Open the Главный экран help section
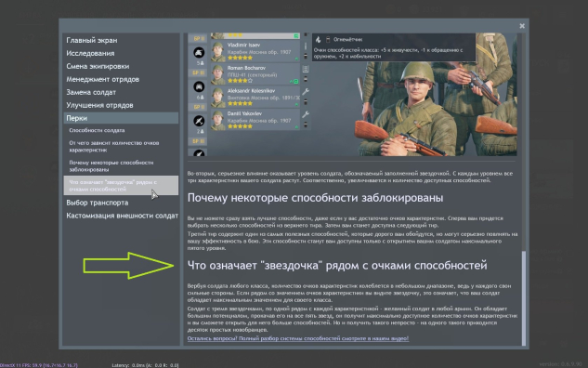Image resolution: width=588 pixels, height=368 pixels. tap(92, 40)
